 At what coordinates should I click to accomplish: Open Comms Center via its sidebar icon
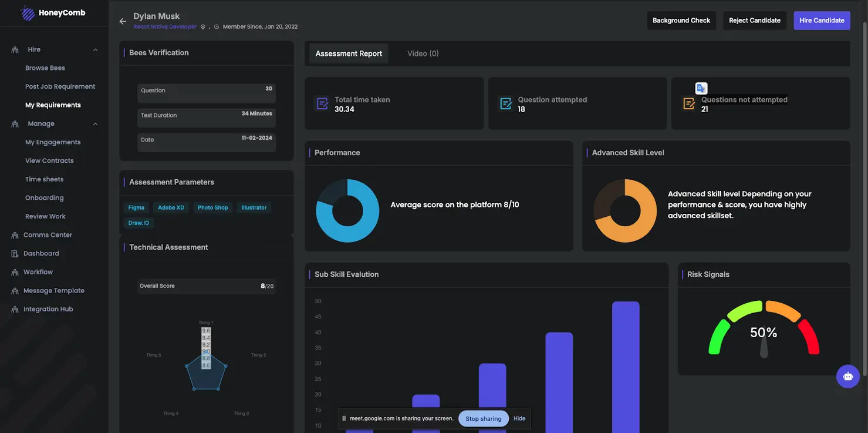[x=15, y=235]
